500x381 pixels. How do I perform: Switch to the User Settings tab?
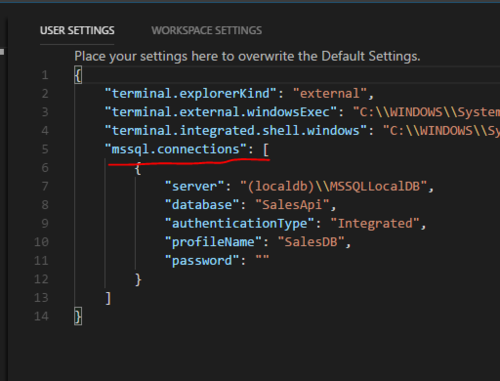click(77, 31)
